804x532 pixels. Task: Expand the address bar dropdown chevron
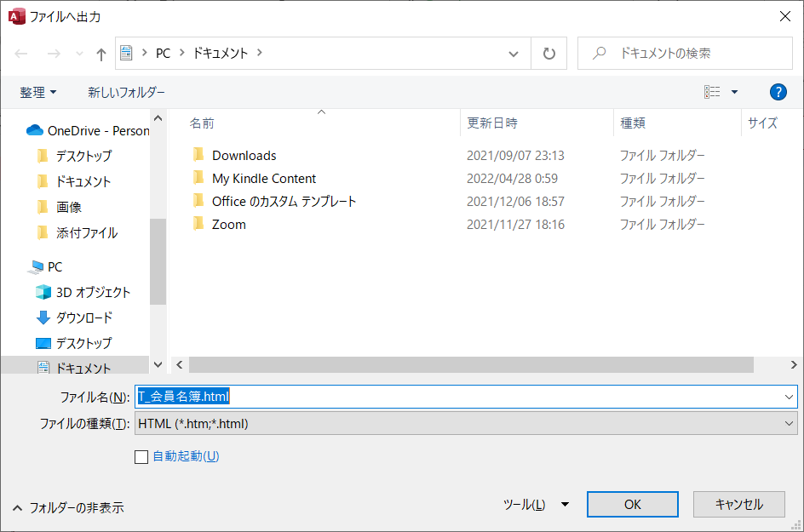[x=514, y=53]
